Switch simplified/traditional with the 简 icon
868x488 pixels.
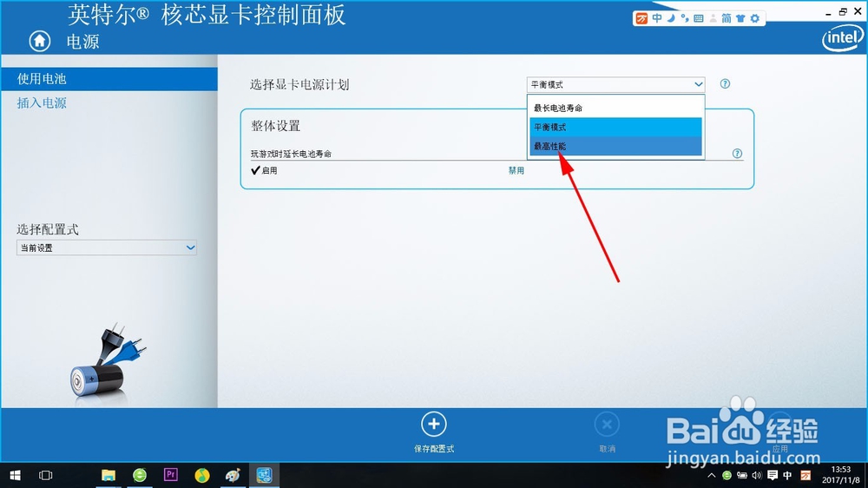727,18
